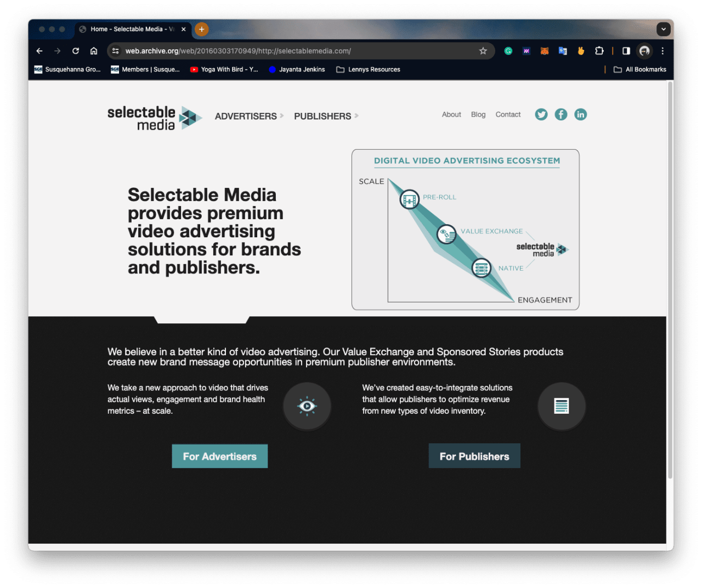Open the Yoga With Bird bookmark
The width and height of the screenshot is (702, 588).
tap(224, 70)
